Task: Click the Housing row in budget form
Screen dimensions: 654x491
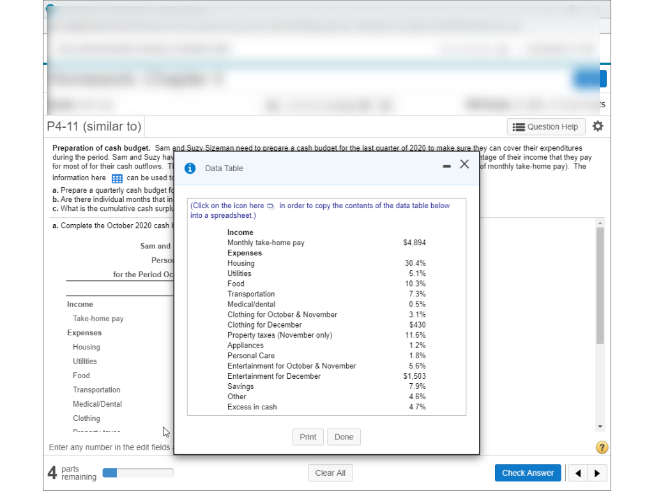Action: tap(86, 347)
